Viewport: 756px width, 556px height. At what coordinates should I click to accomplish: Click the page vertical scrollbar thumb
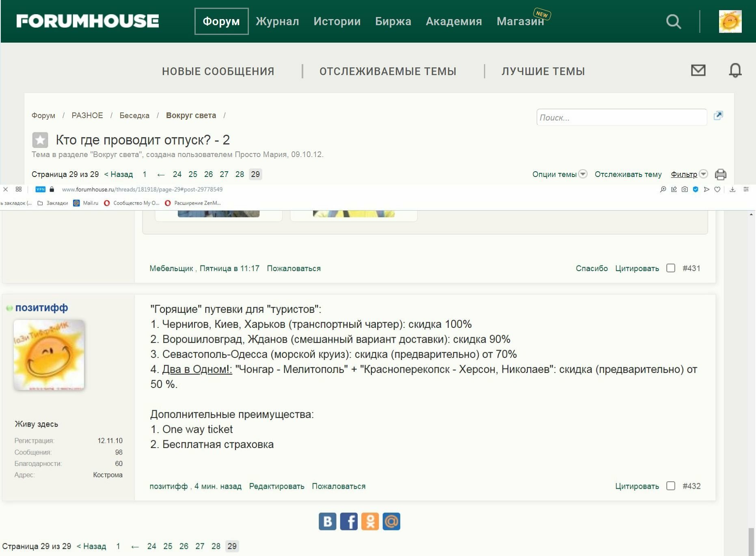[x=752, y=541]
